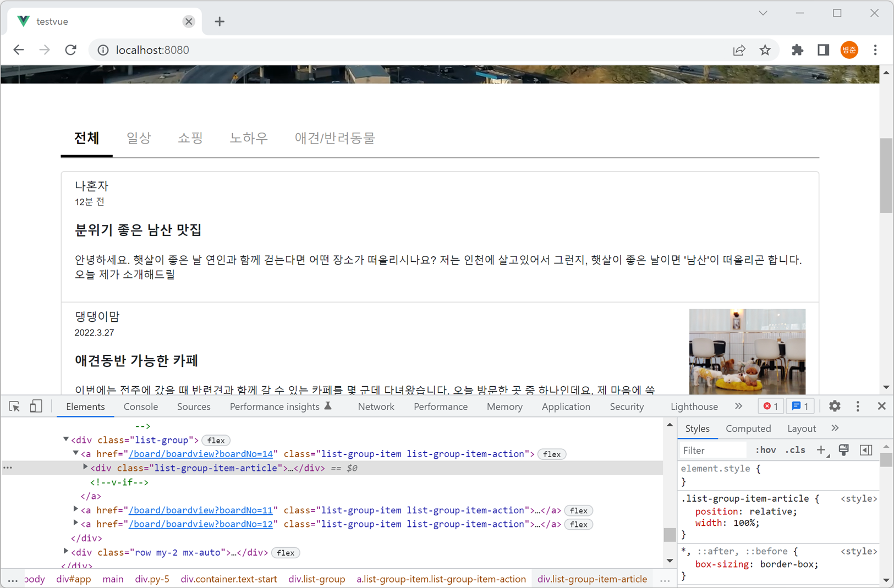
Task: Show more Styles pane tabs
Action: pos(835,428)
